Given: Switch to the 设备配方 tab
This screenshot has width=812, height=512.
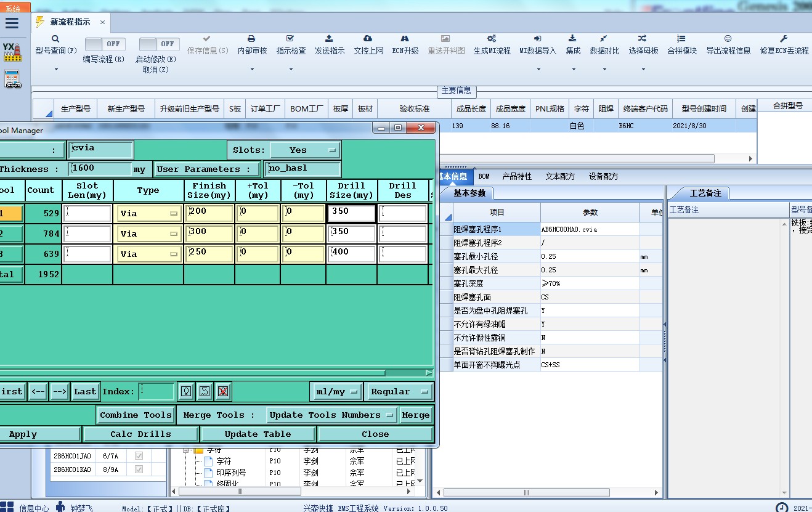Looking at the screenshot, I should click(603, 176).
